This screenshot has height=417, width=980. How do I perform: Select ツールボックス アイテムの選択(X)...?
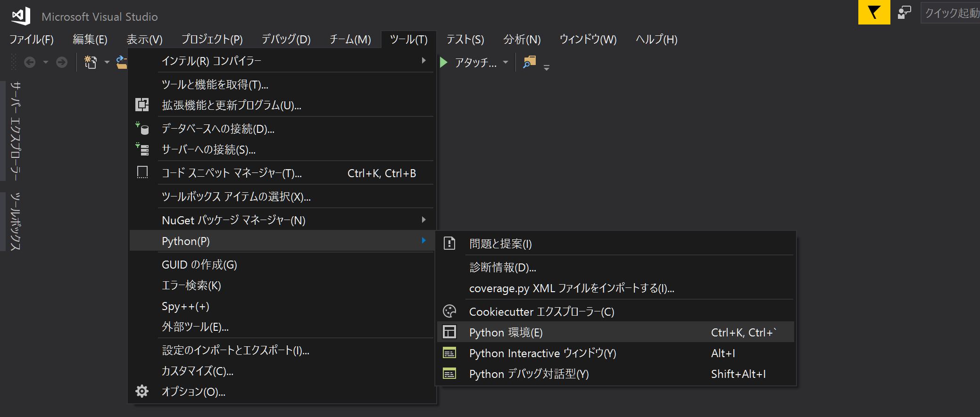click(282, 196)
